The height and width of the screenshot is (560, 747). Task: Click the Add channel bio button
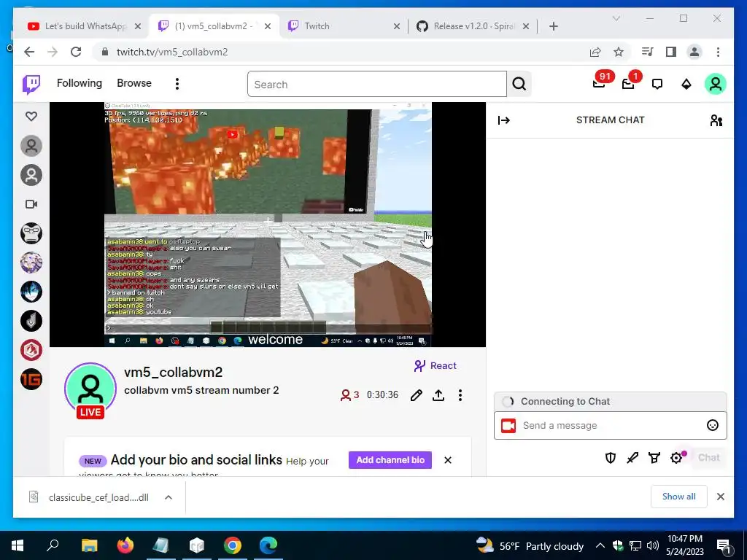pyautogui.click(x=390, y=460)
